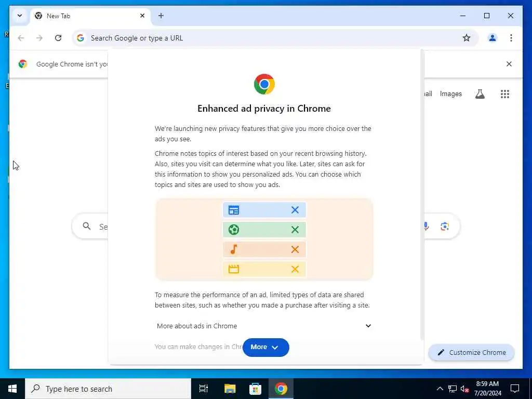Click the blue More button

265,347
